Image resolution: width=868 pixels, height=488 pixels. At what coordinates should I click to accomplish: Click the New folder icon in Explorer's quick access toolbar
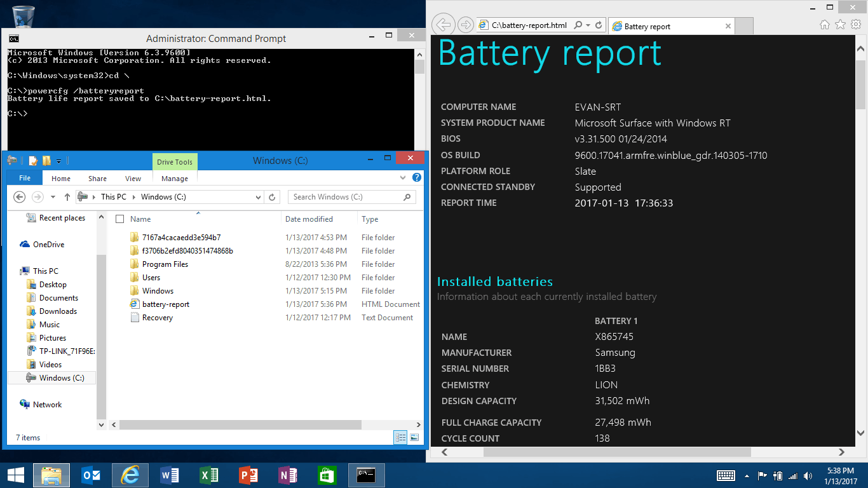click(x=46, y=161)
